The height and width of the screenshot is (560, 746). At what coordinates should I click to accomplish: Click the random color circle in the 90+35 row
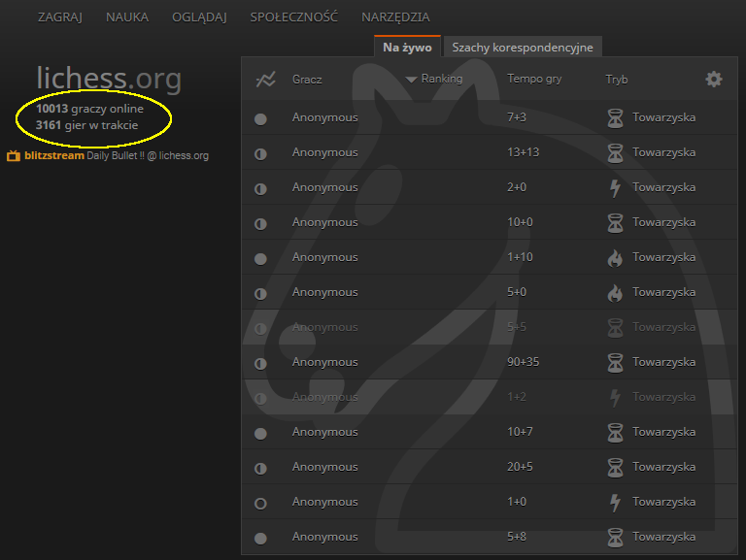260,364
